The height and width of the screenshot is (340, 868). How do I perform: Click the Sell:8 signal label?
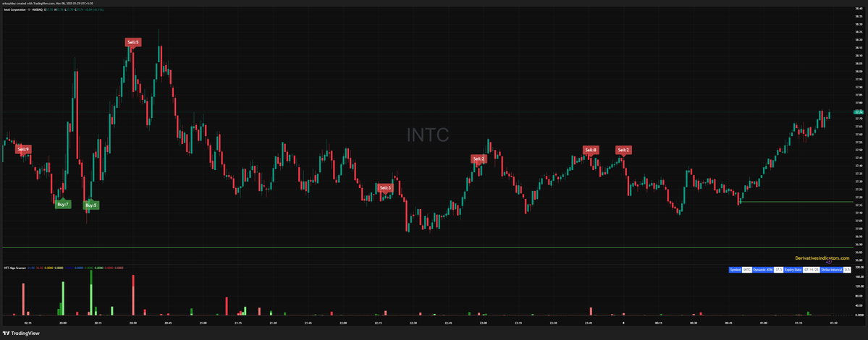[591, 150]
